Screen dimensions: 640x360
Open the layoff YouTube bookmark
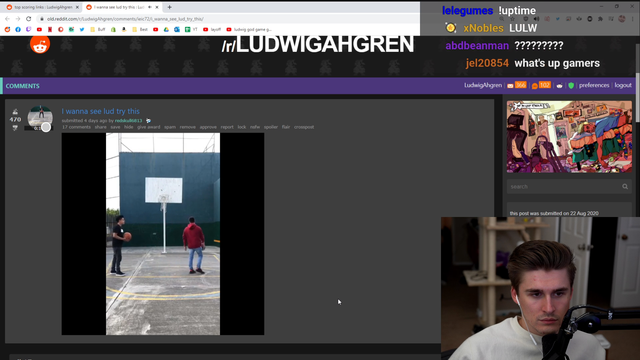click(212, 29)
